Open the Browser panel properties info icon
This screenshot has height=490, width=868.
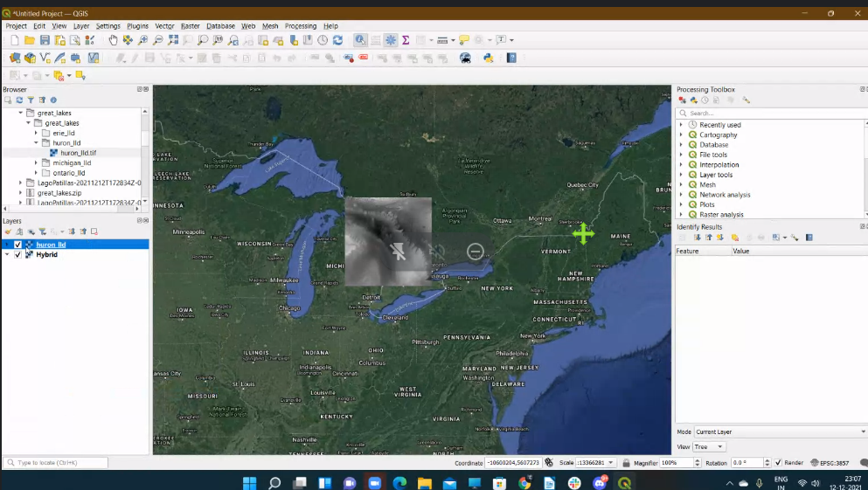tap(53, 100)
